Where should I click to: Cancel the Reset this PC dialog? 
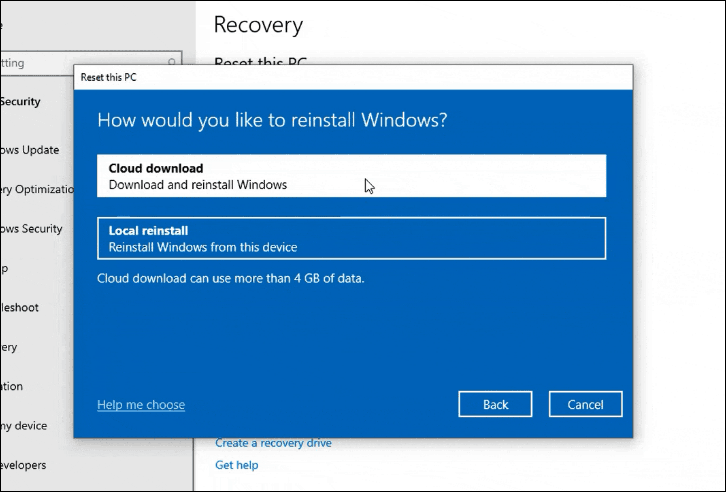[x=586, y=405]
